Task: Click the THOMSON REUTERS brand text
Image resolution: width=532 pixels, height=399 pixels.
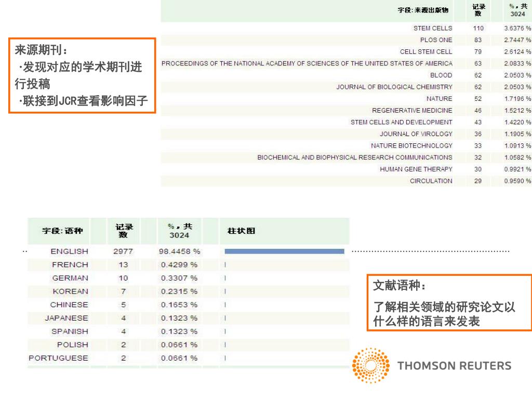Action: pos(454,366)
